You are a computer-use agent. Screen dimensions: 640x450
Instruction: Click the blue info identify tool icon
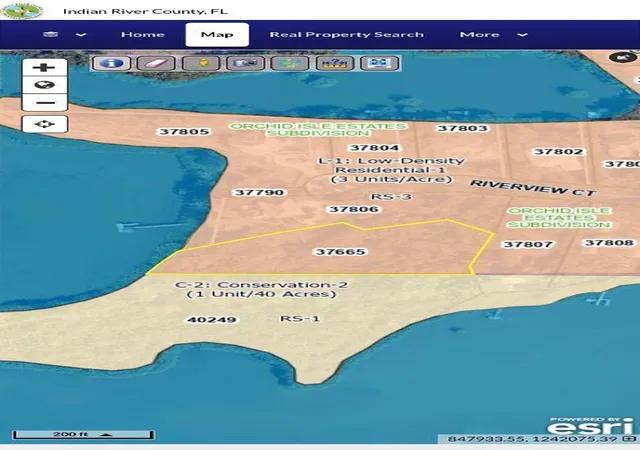click(x=111, y=63)
